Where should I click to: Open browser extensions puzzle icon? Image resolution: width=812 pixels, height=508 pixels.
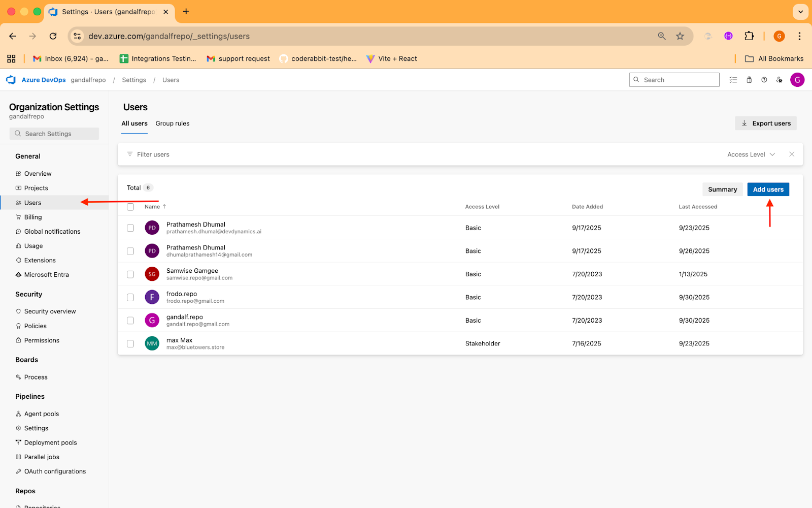click(749, 36)
